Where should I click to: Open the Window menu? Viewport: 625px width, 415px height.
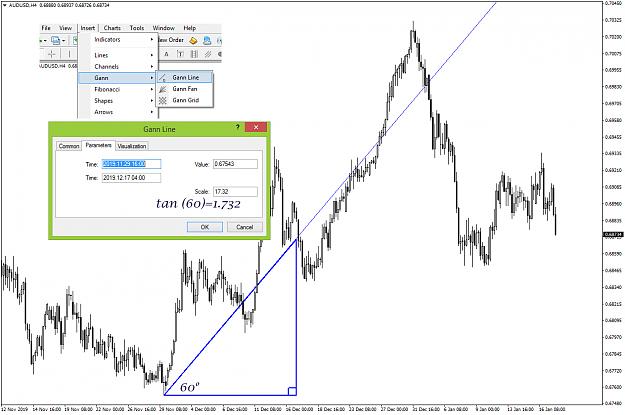coord(164,28)
